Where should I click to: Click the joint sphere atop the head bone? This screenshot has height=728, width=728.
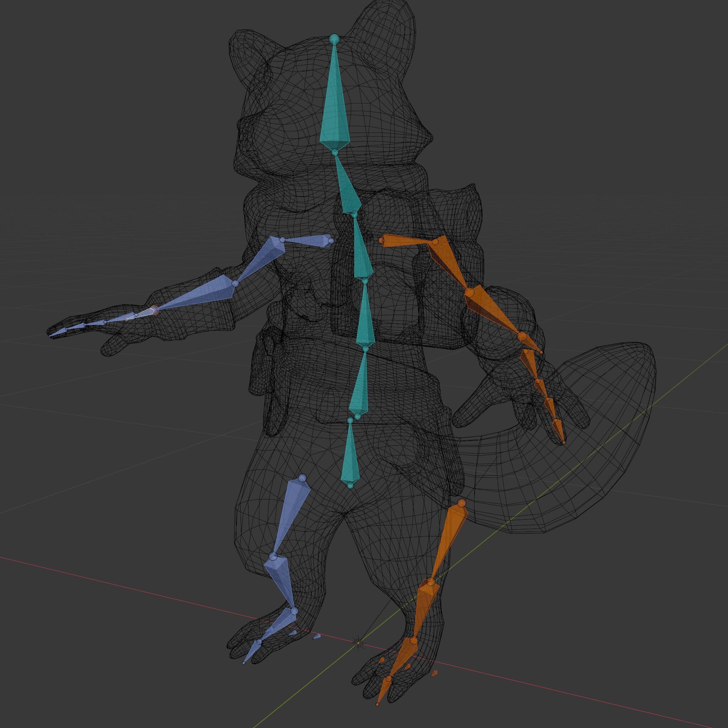[334, 39]
